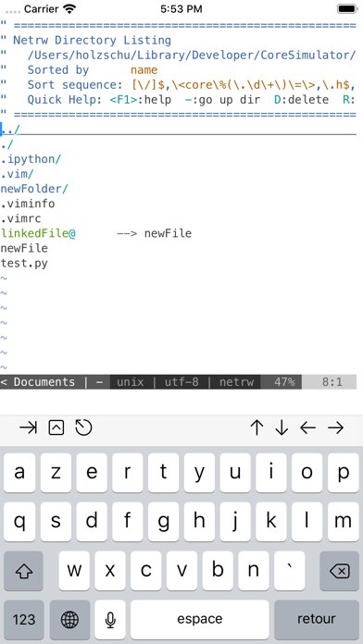Tap the Escape circular arrow icon
Viewport: 363px width, 644px height.
coord(84,427)
